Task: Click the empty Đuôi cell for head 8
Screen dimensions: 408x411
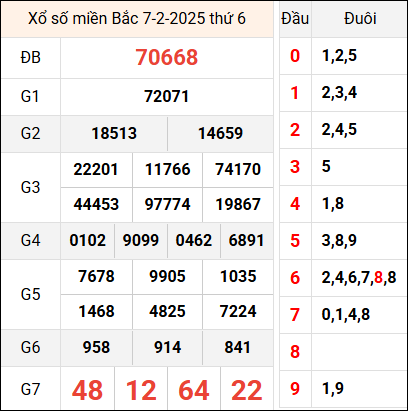Action: tap(359, 352)
